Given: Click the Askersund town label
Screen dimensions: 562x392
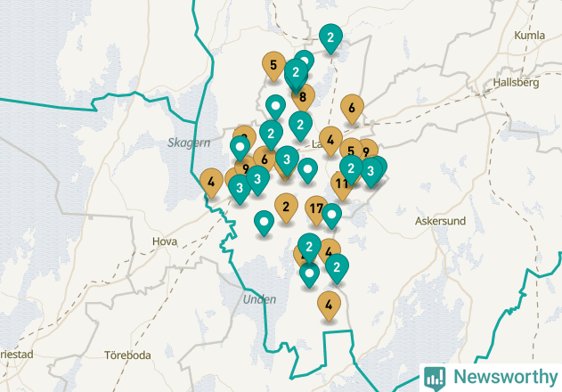Looking at the screenshot, I should 441,221.
